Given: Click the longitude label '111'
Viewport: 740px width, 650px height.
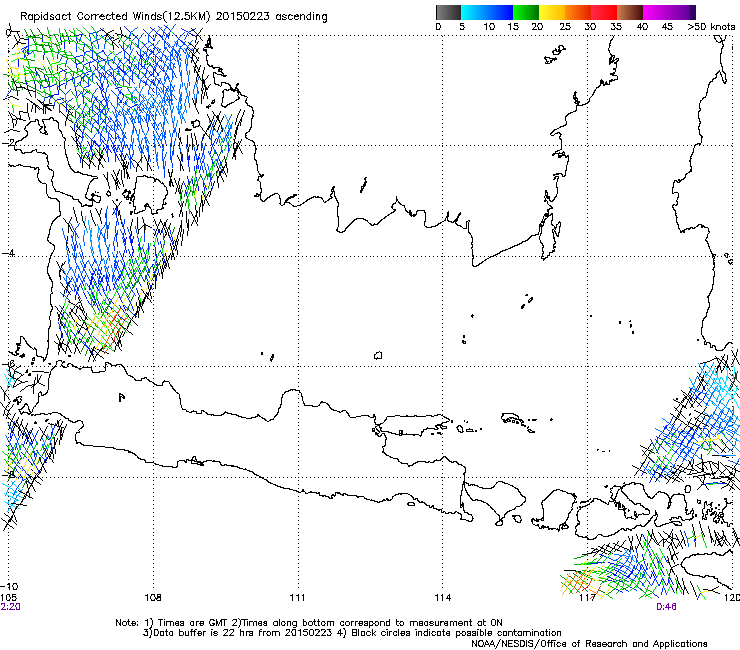Looking at the screenshot, I should (297, 598).
